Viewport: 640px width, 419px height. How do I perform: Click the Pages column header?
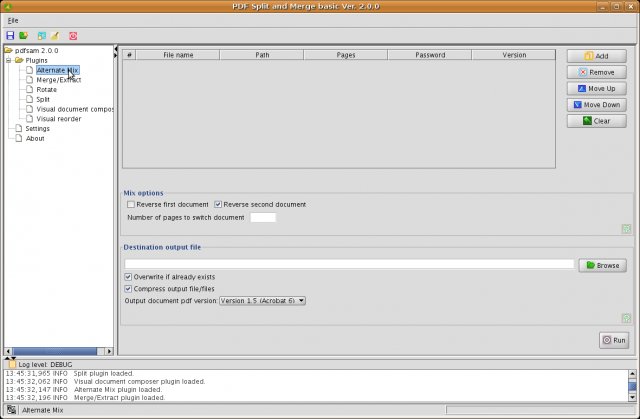click(x=346, y=55)
